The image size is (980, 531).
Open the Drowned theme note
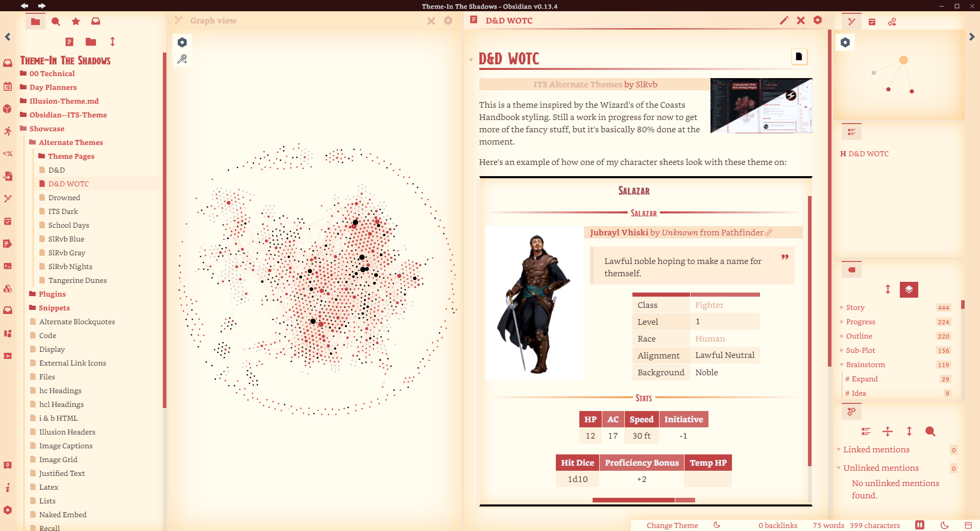(64, 198)
